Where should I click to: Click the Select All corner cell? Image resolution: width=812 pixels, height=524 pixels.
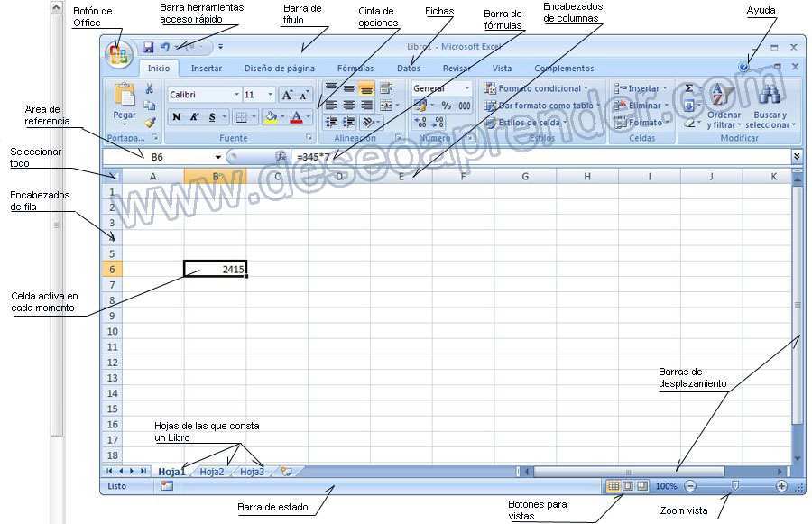point(112,176)
